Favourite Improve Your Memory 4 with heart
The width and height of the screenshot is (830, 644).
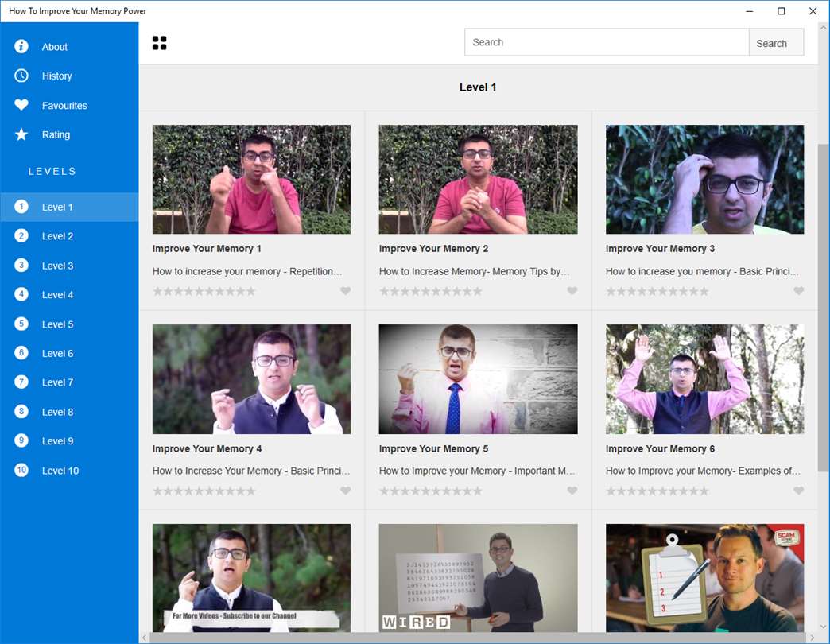coord(345,491)
